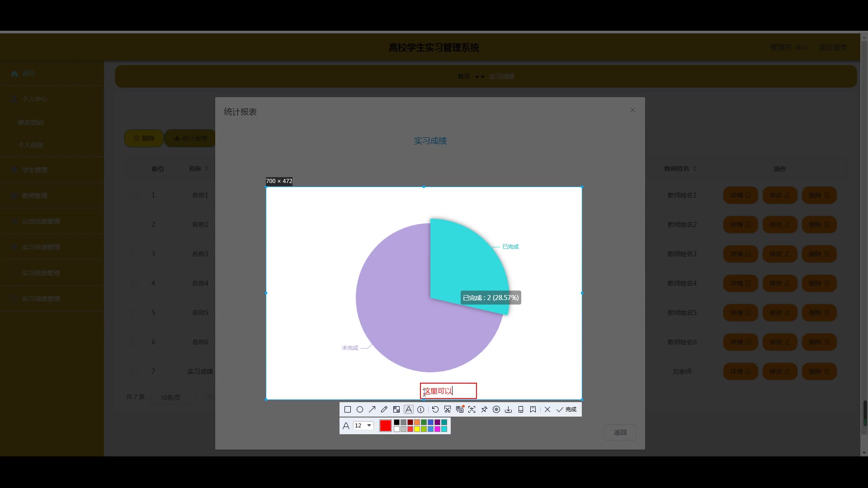Select the mosaic blur tool
The width and height of the screenshot is (868, 488).
396,409
